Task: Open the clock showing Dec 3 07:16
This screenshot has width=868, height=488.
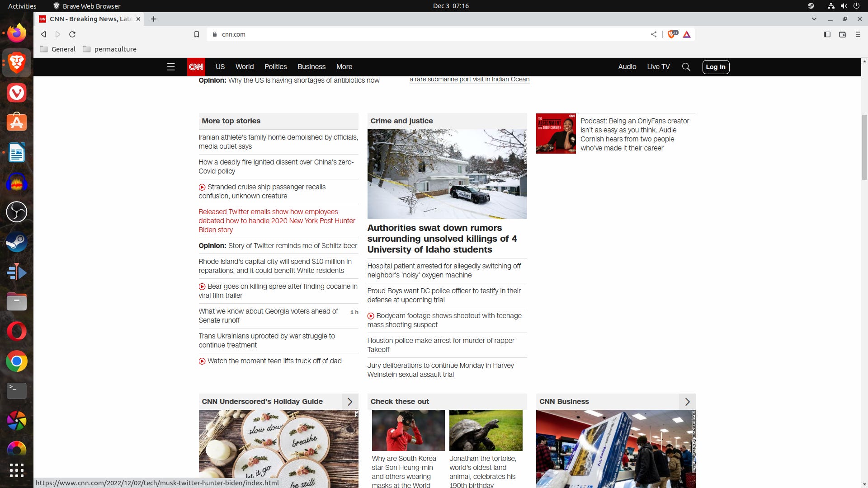Action: point(451,6)
